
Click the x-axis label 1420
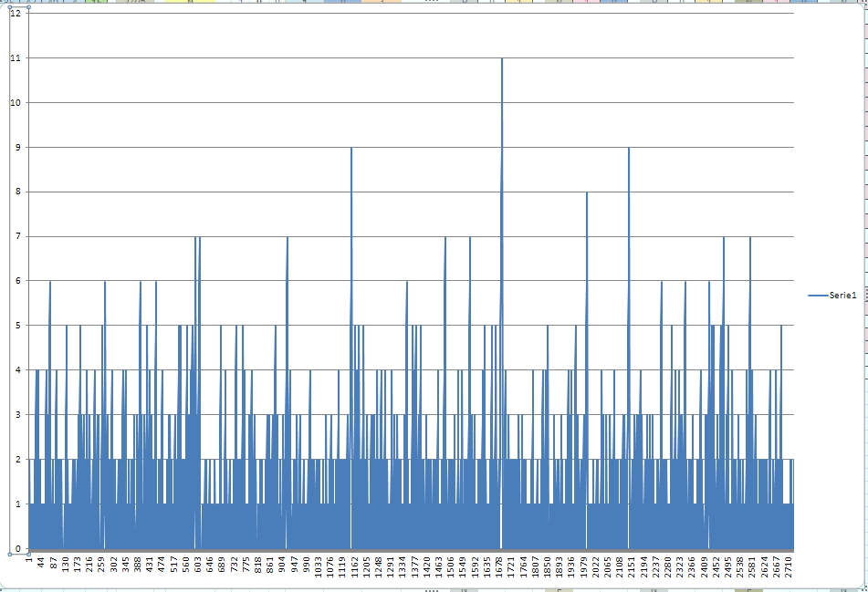coord(426,566)
